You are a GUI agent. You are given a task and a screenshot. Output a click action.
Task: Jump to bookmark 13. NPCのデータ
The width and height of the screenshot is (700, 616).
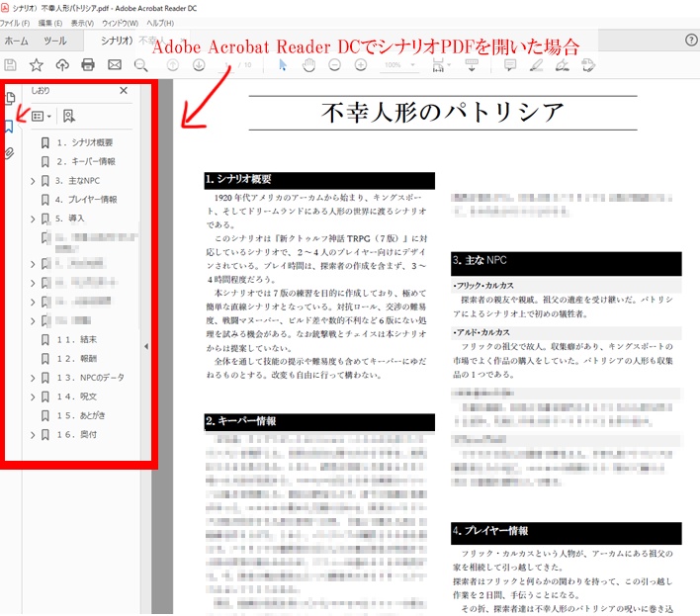90,378
